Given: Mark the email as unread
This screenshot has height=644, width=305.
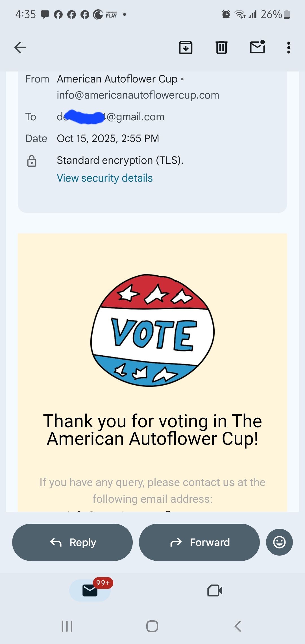Looking at the screenshot, I should tap(257, 47).
